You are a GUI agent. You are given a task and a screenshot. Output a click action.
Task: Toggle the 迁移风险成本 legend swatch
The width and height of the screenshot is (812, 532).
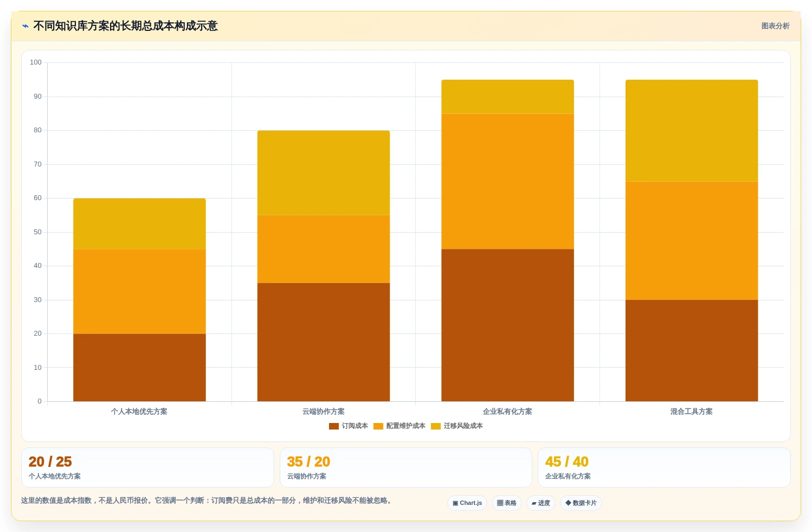[x=436, y=426]
